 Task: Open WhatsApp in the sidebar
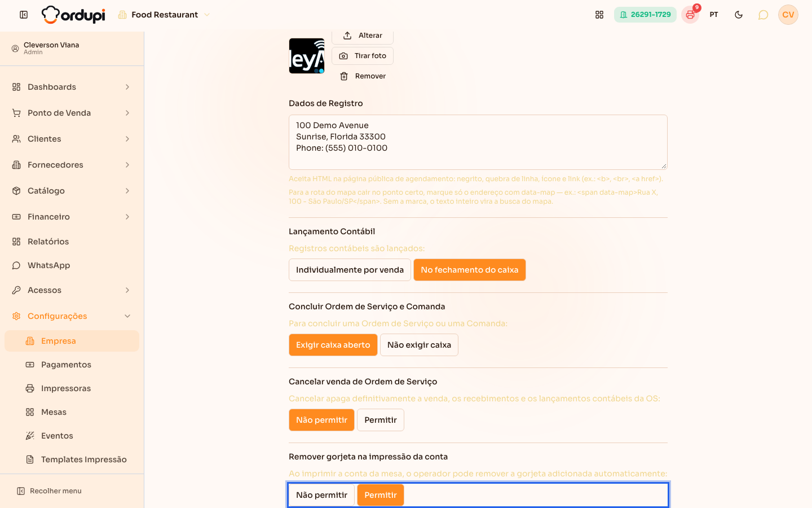click(x=72, y=265)
